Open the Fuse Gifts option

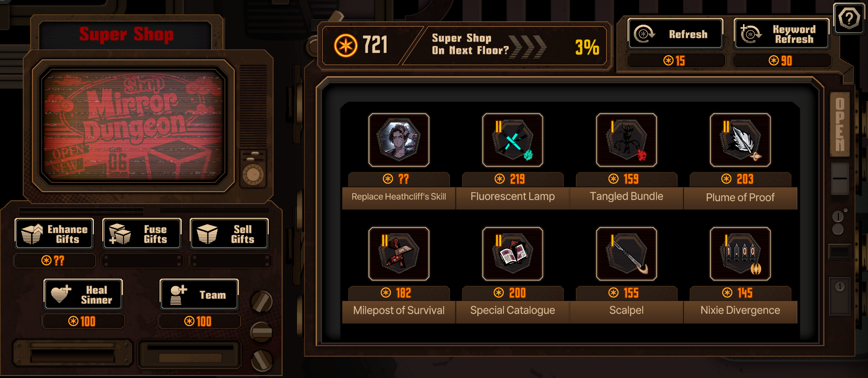142,234
